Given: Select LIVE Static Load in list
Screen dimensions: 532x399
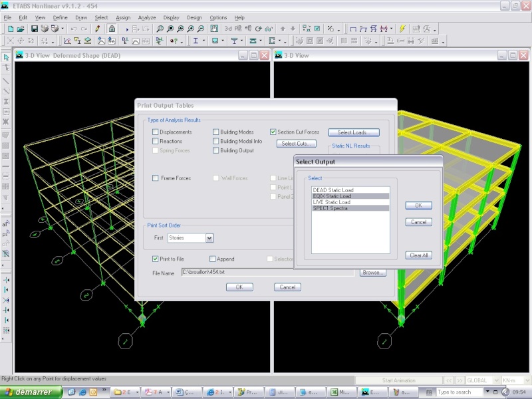Looking at the screenshot, I should coord(350,202).
